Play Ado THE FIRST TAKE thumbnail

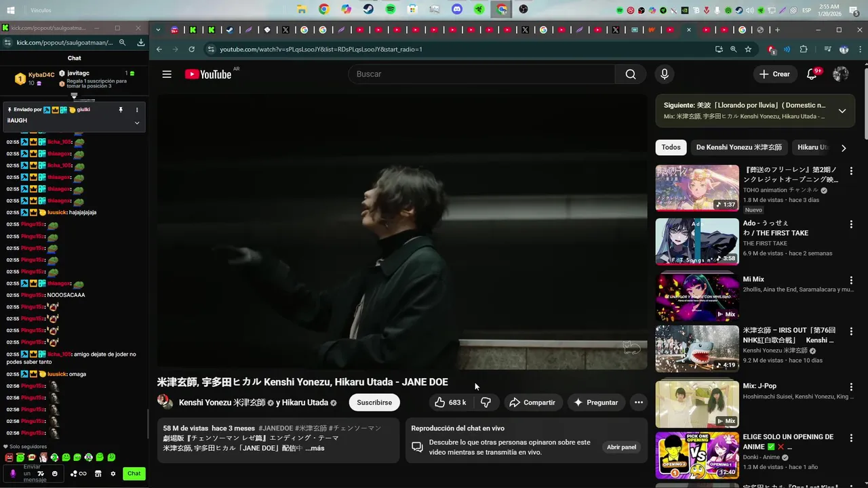coord(697,241)
